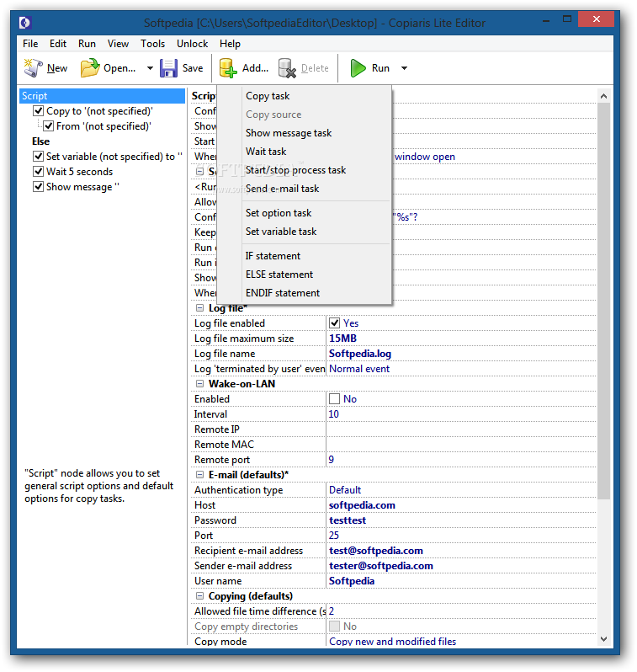Click the Log file name value Softpedia.log
Viewport: 637px width, 672px height.
(x=360, y=354)
